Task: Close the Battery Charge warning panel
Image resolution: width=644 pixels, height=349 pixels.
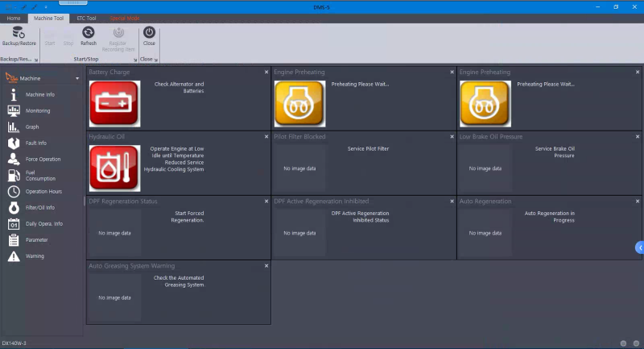Action: tap(266, 72)
